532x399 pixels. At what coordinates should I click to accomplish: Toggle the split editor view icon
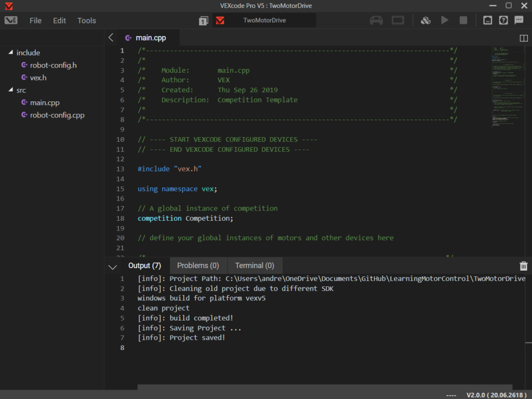point(524,38)
